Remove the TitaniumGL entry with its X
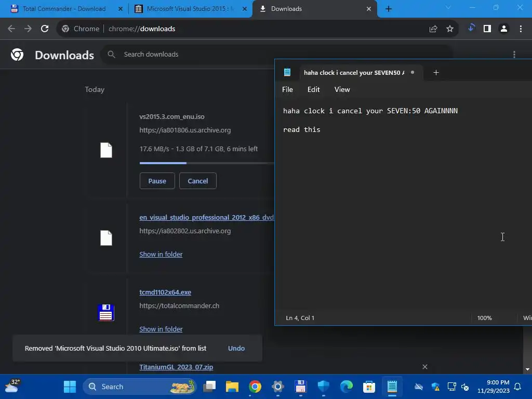This screenshot has height=399, width=532. pos(425,367)
